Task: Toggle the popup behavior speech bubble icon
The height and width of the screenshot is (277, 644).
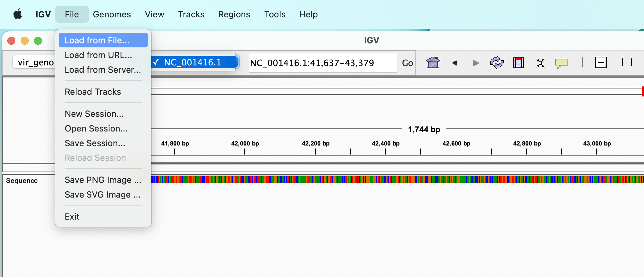Action: pos(561,63)
